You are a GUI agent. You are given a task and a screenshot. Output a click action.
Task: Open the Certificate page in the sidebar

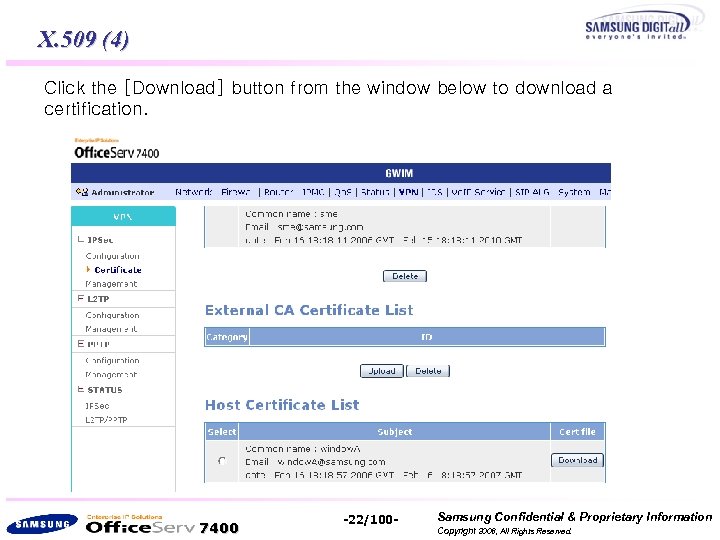click(118, 270)
